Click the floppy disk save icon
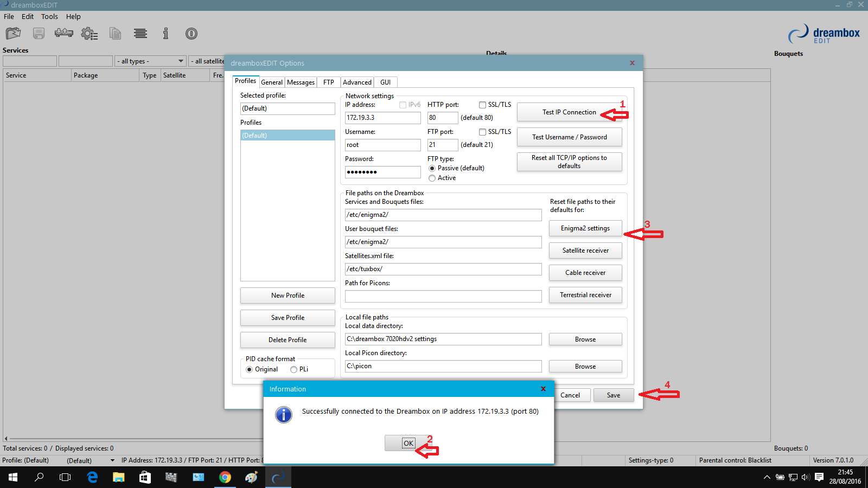 pos(39,34)
